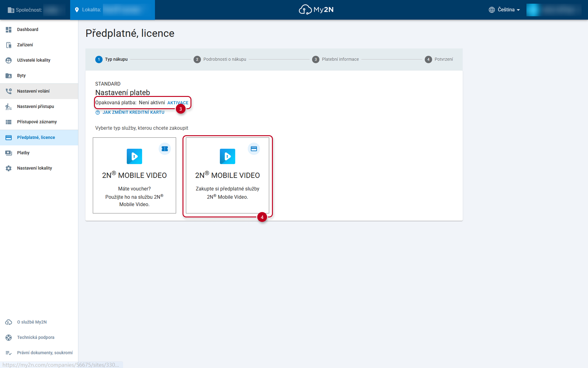The image size is (588, 368).
Task: Open Přístupové záznamy menu item
Action: (39, 122)
